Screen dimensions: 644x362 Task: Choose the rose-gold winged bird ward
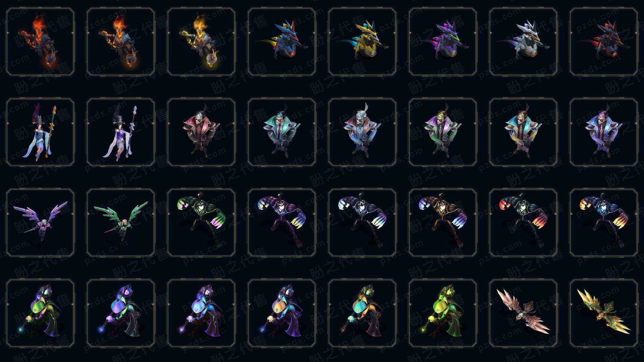click(x=523, y=313)
